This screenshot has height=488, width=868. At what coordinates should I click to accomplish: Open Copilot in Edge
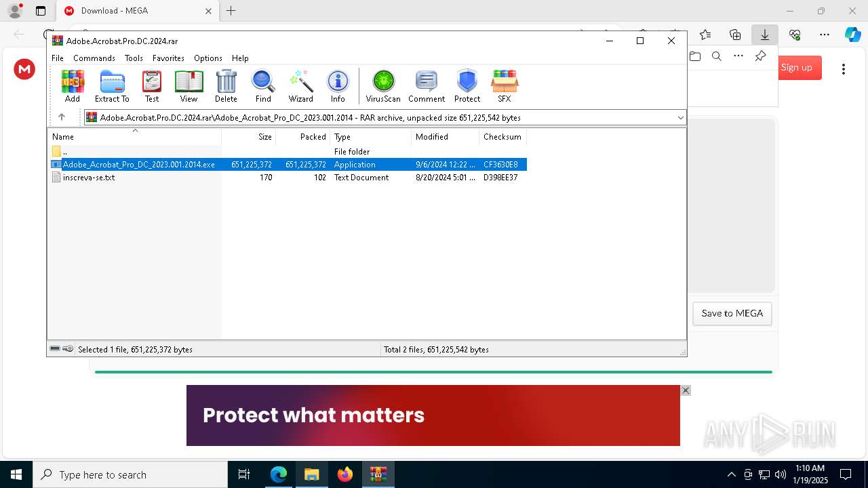(x=852, y=35)
